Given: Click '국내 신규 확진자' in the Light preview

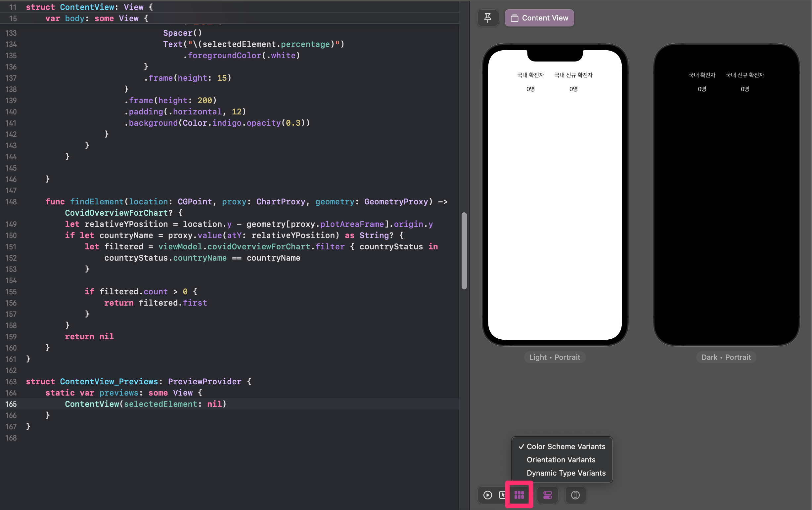Looking at the screenshot, I should (x=573, y=75).
